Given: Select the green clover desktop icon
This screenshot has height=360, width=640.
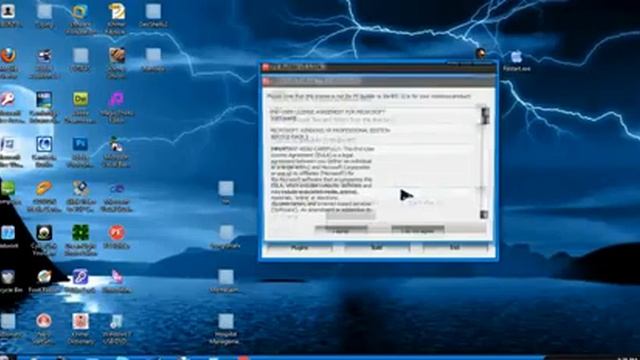Looking at the screenshot, I should coord(80,232).
